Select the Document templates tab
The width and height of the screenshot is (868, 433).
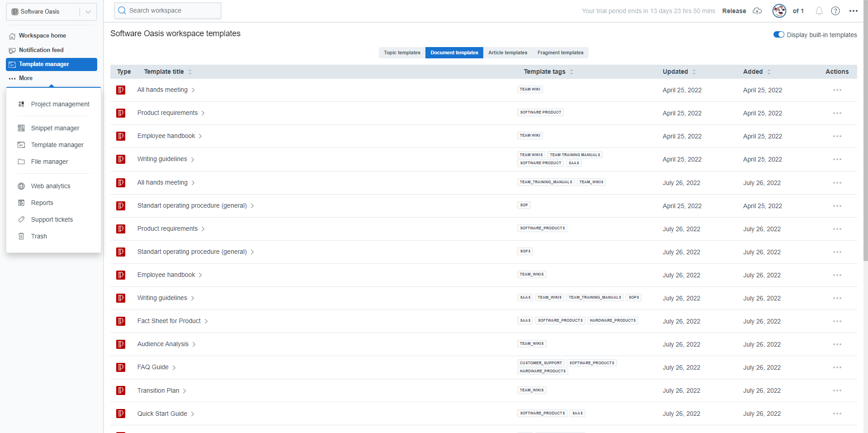pyautogui.click(x=454, y=52)
